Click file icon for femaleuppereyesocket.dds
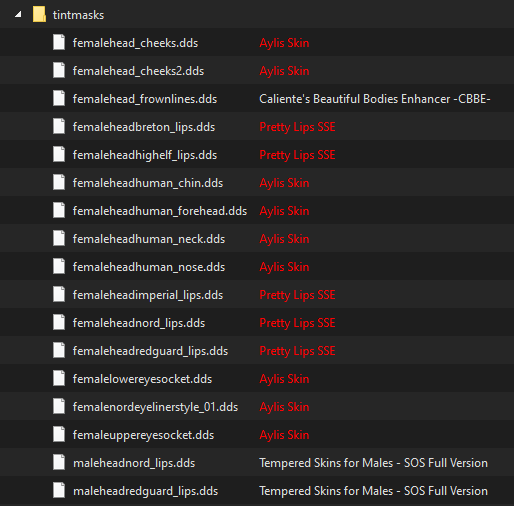The width and height of the screenshot is (514, 506). click(59, 435)
